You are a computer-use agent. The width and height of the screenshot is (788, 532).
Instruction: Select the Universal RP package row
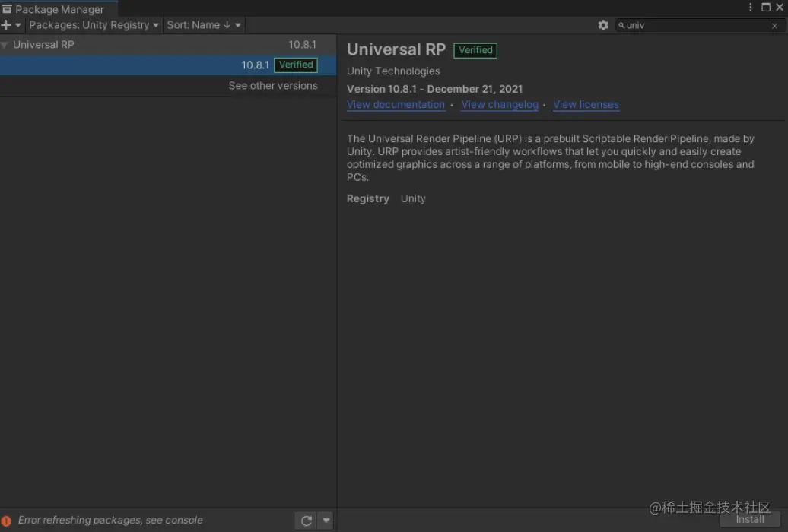click(168, 45)
